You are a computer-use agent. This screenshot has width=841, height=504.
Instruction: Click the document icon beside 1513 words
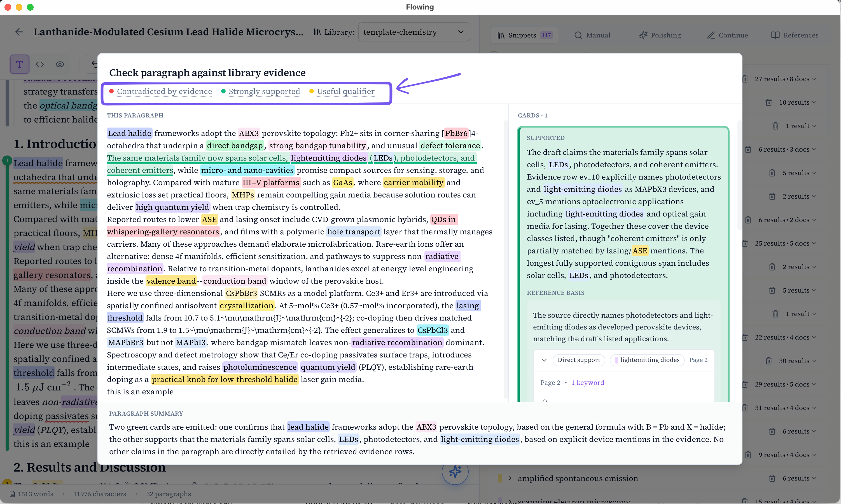click(x=12, y=494)
